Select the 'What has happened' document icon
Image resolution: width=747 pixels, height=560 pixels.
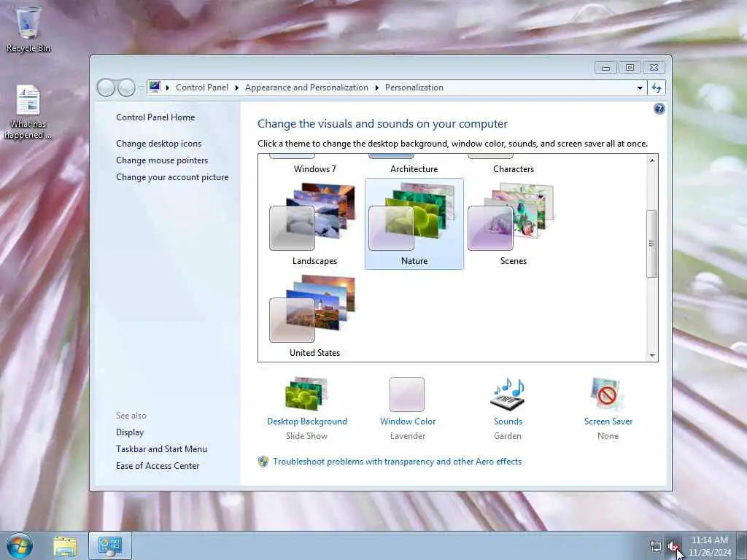pos(28,112)
